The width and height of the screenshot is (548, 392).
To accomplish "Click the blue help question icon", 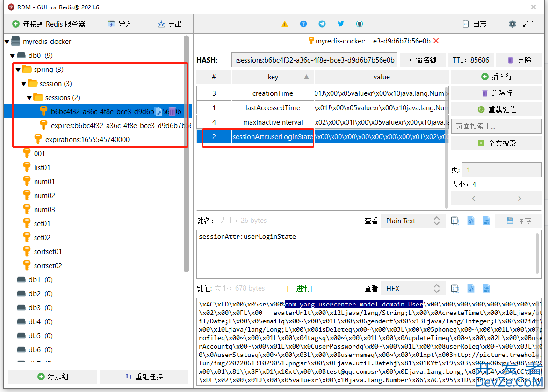I will [x=303, y=24].
